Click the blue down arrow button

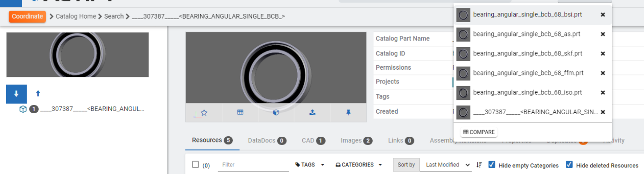16,94
